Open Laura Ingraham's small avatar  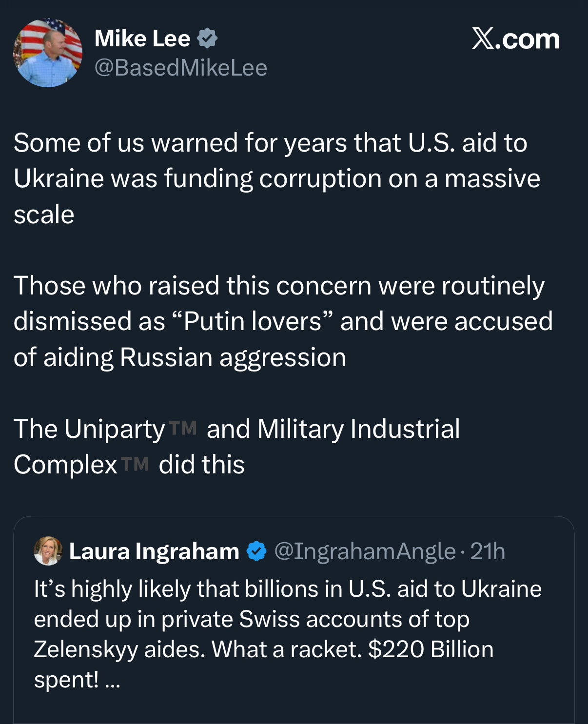click(48, 551)
